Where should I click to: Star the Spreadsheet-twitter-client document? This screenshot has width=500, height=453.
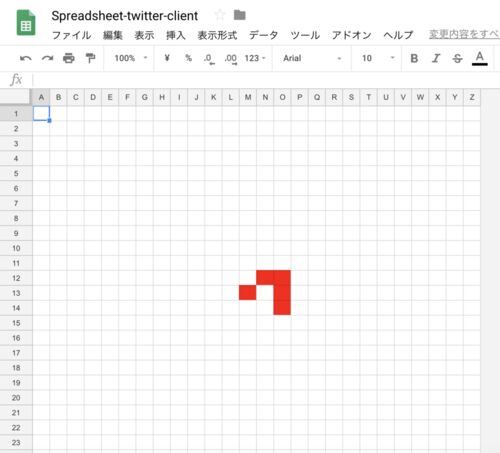[x=220, y=15]
